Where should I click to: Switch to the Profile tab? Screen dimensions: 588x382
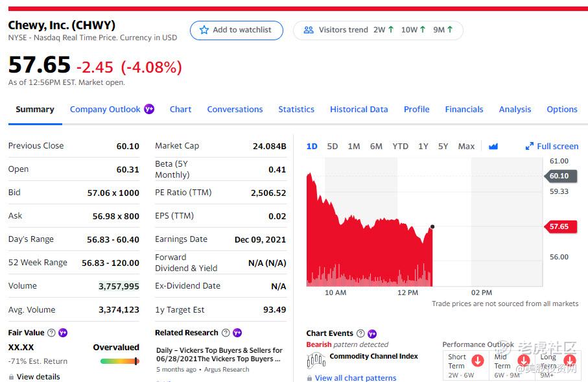click(x=417, y=109)
